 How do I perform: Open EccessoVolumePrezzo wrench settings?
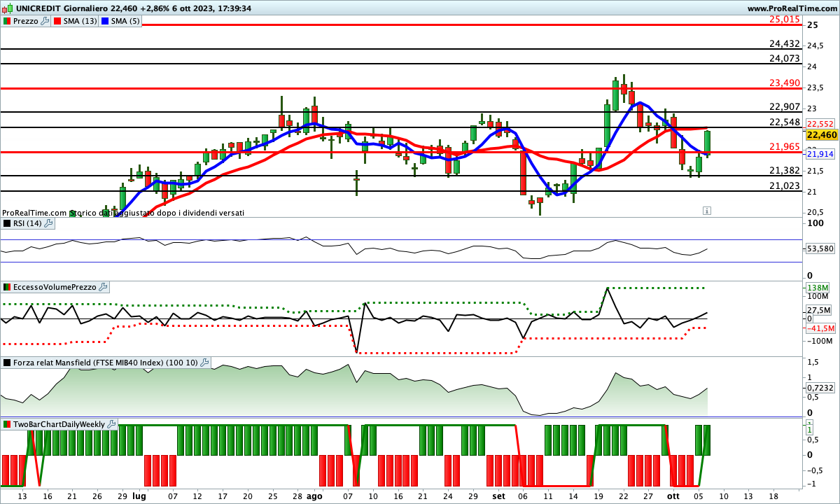(103, 287)
